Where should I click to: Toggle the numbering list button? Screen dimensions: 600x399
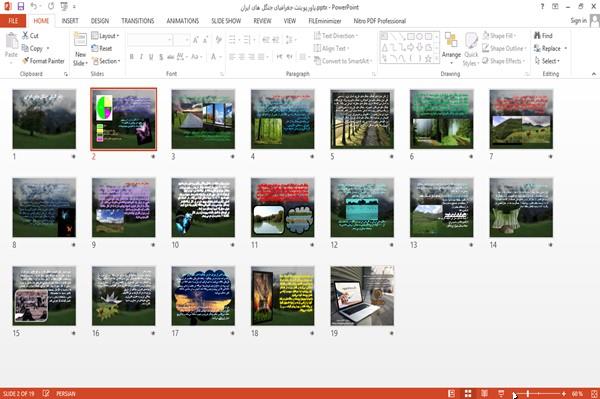[x=248, y=40]
